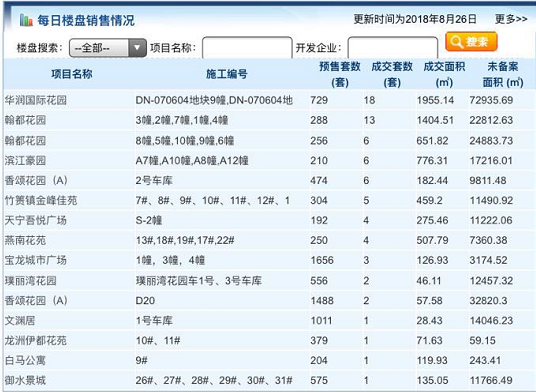Open the 竹箦镇金峰佳苑 project
This screenshot has height=392, width=536.
(x=41, y=200)
